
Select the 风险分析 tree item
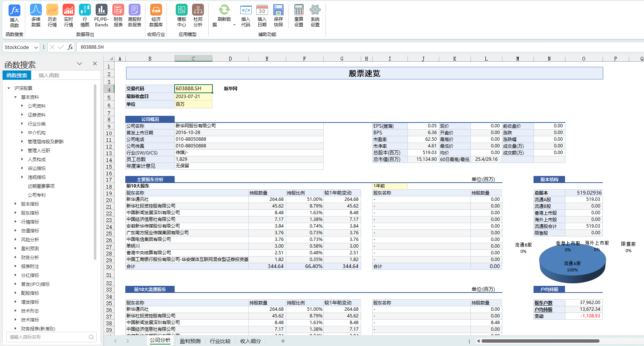coord(30,240)
